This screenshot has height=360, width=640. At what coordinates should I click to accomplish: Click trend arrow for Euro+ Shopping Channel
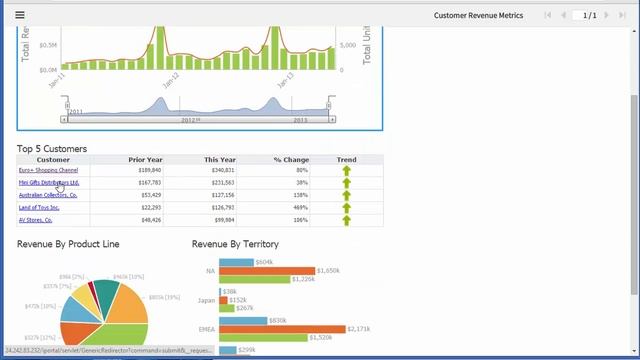coord(347,171)
